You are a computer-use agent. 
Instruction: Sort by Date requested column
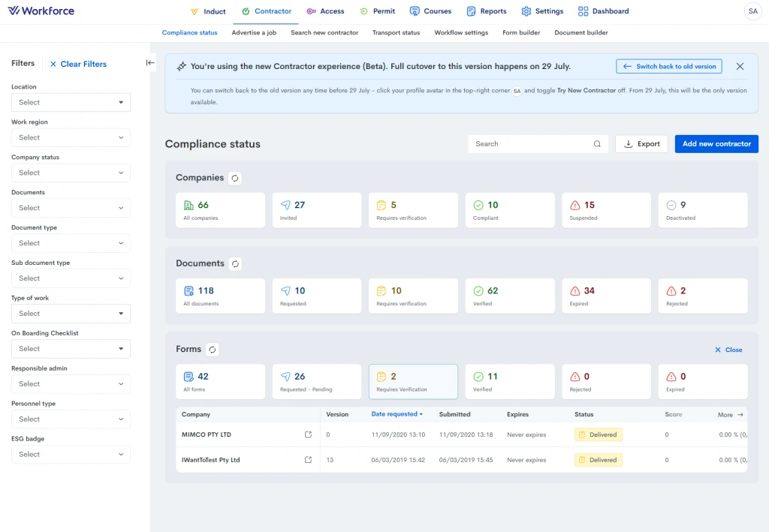397,414
